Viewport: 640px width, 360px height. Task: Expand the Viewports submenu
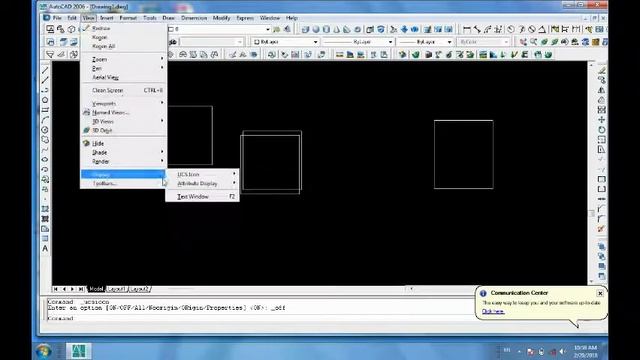pyautogui.click(x=123, y=103)
